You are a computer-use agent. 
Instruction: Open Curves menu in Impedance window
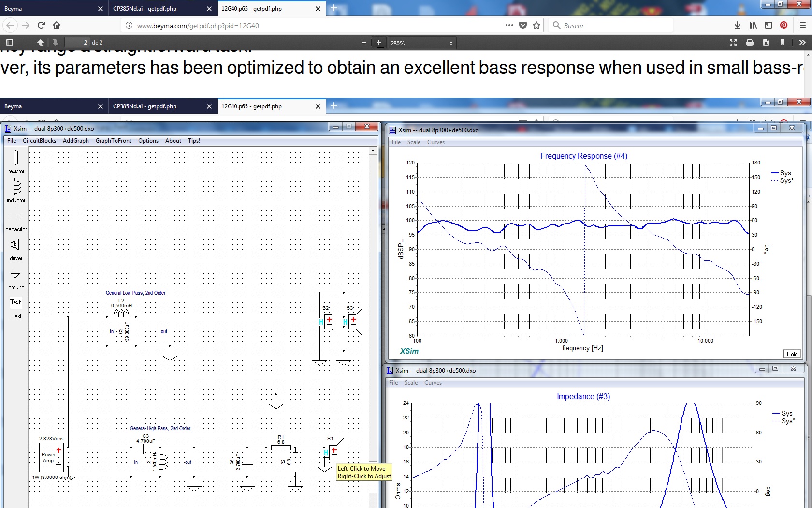click(433, 383)
